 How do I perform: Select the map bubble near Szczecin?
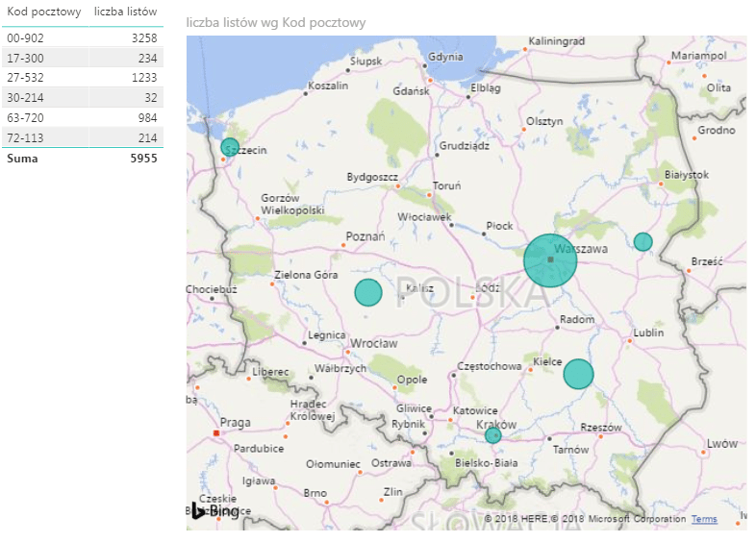[x=230, y=147]
